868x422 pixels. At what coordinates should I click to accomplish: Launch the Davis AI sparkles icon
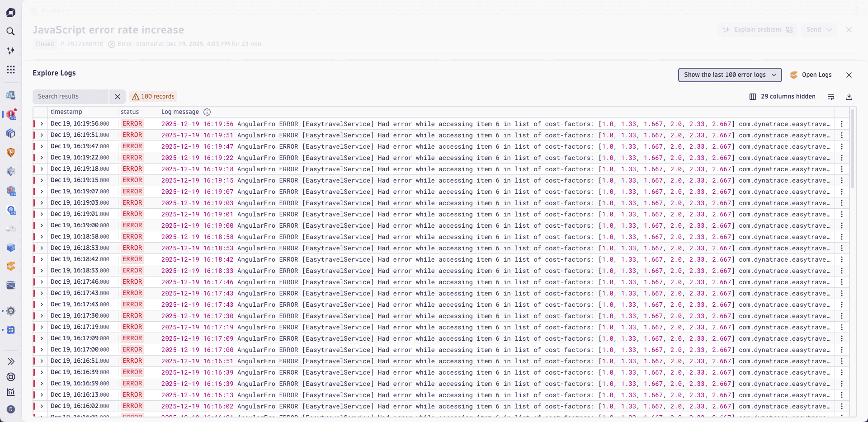11,51
